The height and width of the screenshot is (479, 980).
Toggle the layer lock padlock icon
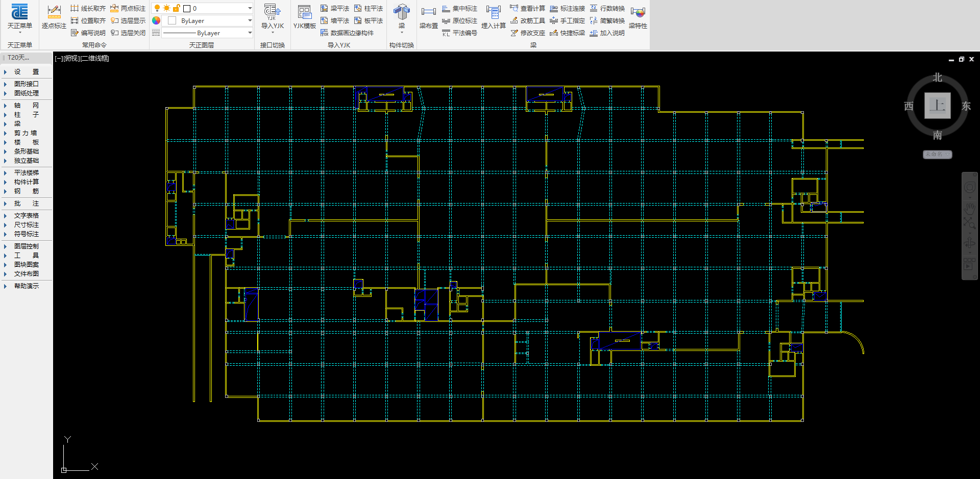click(176, 8)
